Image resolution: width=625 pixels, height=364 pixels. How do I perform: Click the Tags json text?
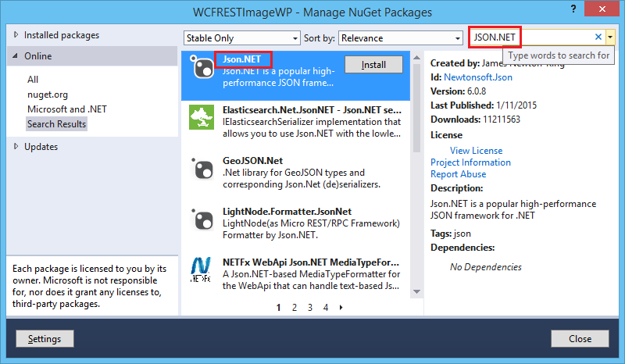(451, 234)
